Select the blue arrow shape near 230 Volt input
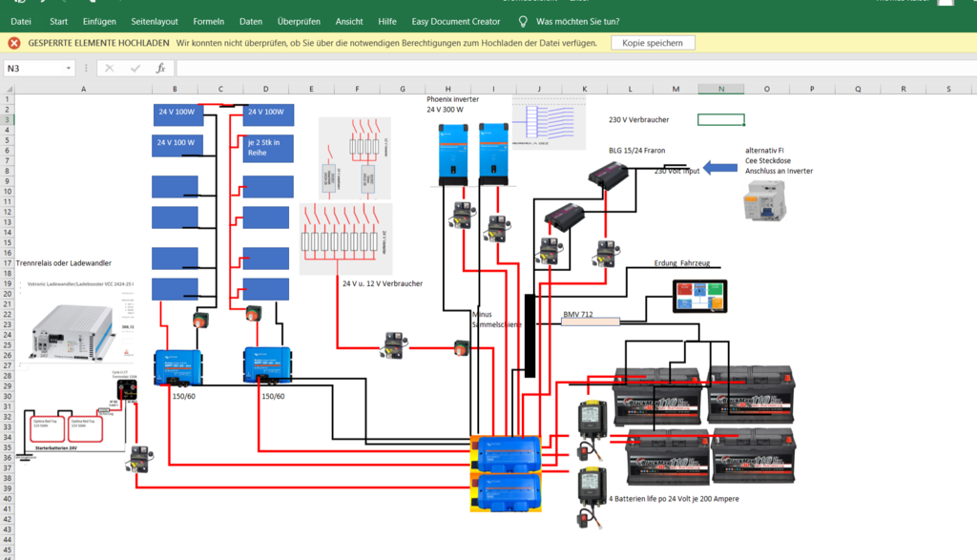Screen dimensions: 977x560 720,168
